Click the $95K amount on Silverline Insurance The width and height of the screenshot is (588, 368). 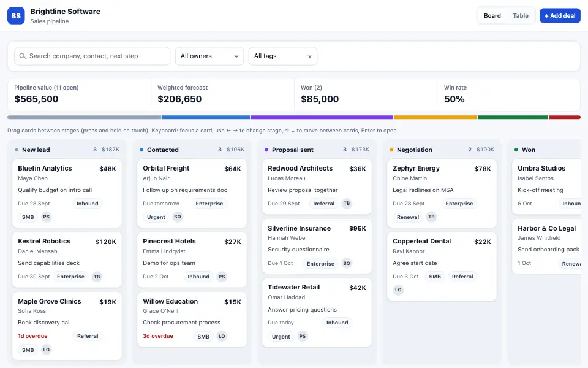(357, 228)
